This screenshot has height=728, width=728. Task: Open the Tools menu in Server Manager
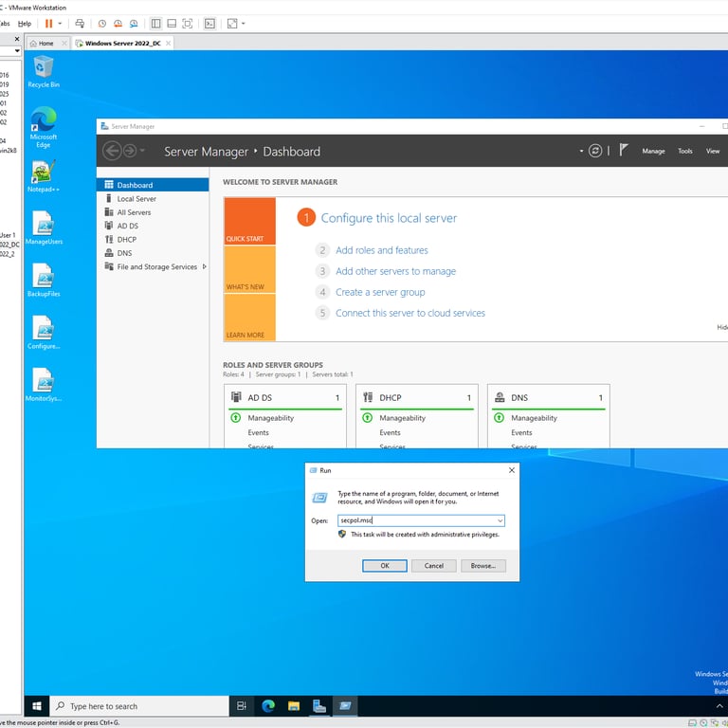(x=684, y=151)
